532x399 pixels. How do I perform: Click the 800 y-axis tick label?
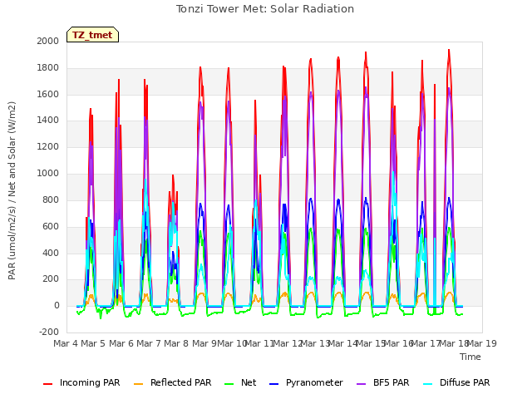tap(51, 199)
